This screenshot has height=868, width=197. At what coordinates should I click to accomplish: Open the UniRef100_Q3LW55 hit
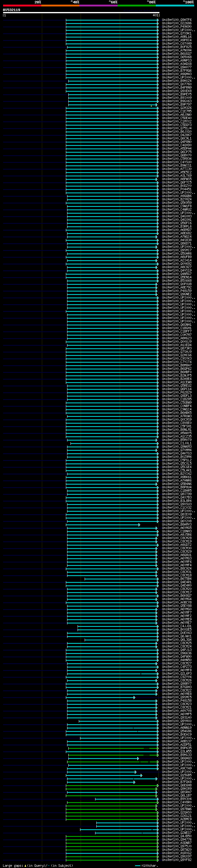coord(176,751)
